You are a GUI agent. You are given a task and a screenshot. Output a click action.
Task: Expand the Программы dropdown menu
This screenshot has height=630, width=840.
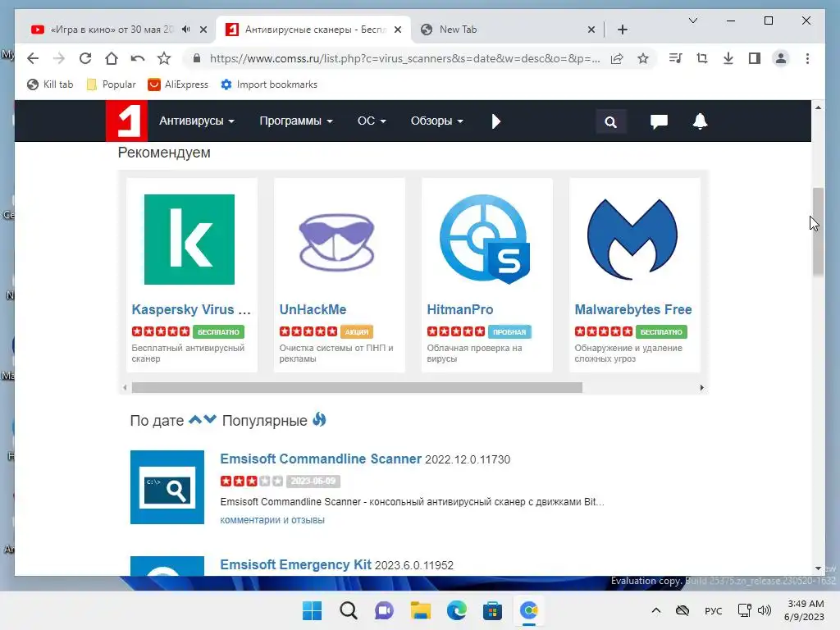tap(296, 121)
